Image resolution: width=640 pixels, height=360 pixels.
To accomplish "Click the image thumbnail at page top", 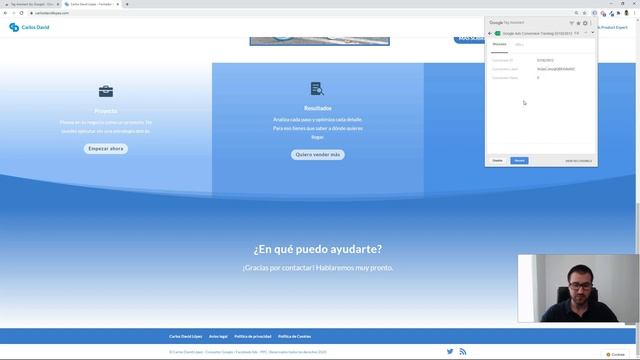I will pyautogui.click(x=320, y=41).
